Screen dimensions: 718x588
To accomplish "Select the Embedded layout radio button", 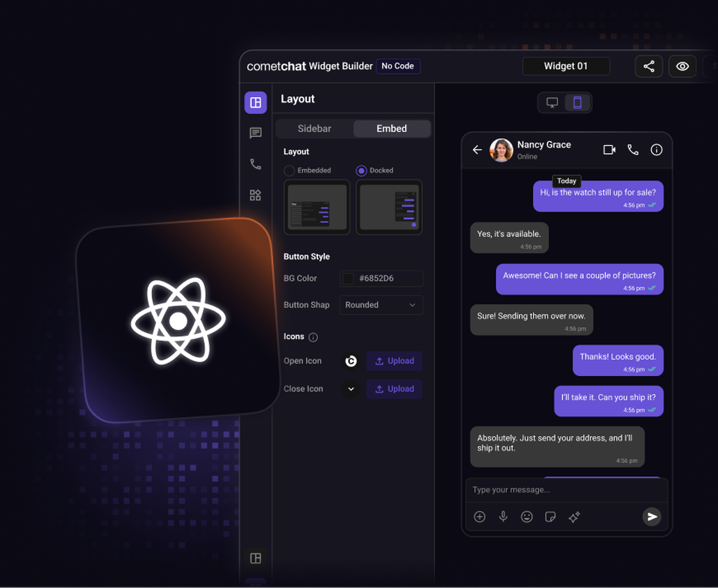I will (289, 171).
